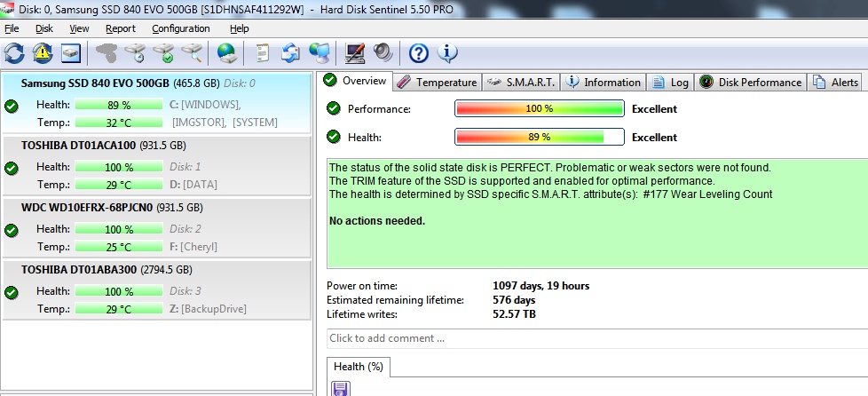Click the highlighted disk panel toolbar icon

(x=71, y=53)
